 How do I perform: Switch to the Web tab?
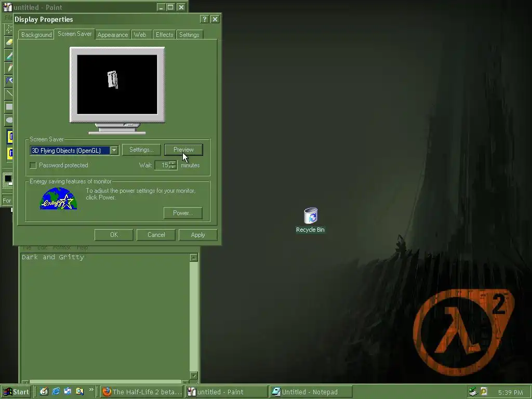pyautogui.click(x=140, y=35)
